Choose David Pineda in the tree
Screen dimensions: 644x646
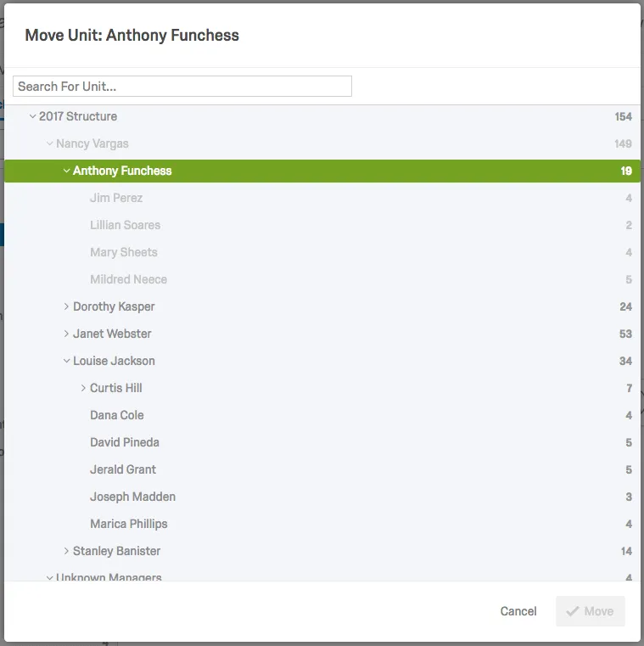124,442
